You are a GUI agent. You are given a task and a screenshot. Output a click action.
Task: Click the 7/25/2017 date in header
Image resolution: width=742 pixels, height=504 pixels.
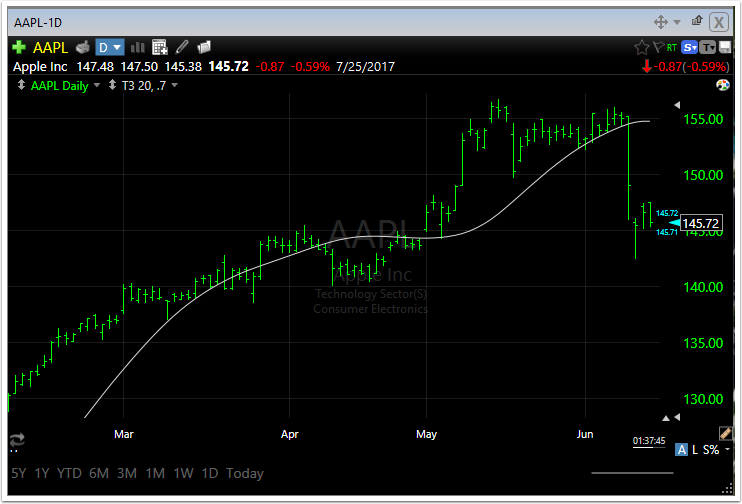tap(365, 67)
